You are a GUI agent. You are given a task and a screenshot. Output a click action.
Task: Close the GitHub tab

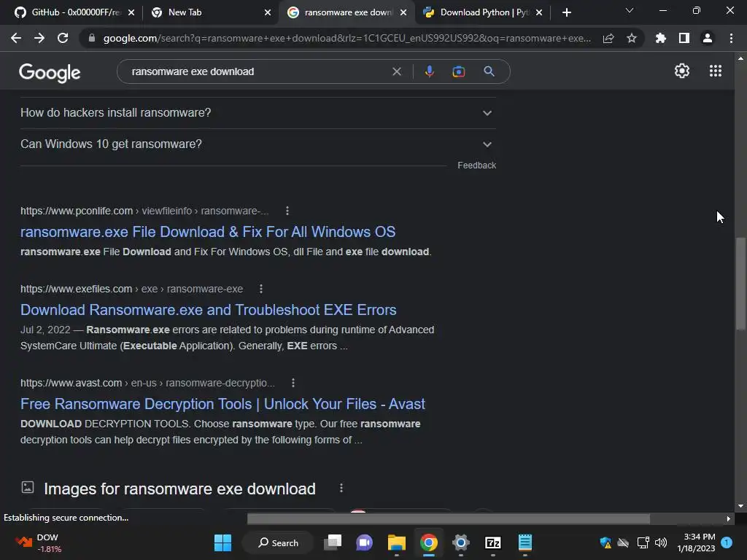click(x=131, y=12)
